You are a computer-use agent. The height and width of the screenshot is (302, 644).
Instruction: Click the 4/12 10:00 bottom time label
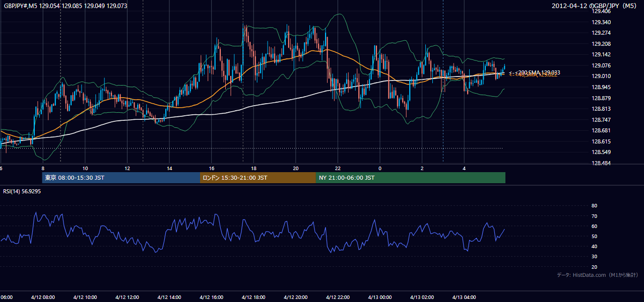[x=85, y=297]
